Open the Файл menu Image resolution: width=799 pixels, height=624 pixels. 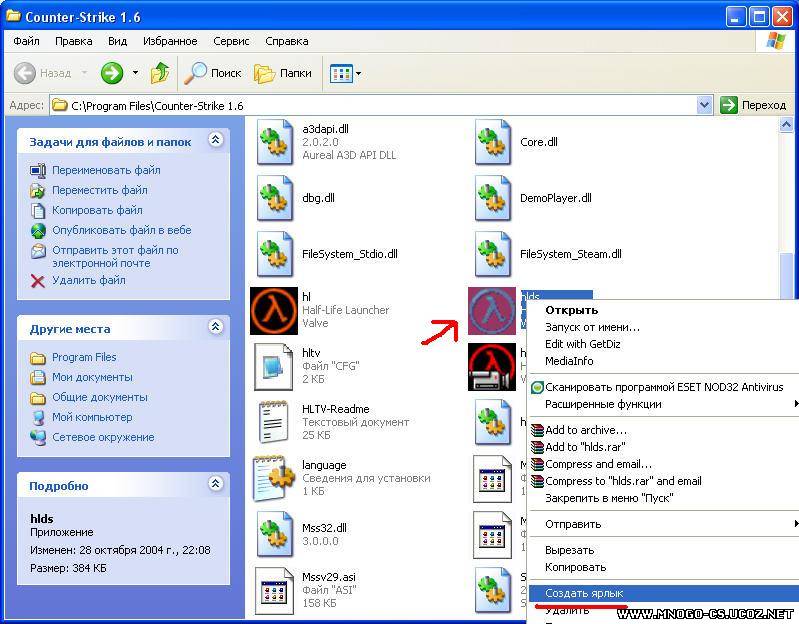(26, 41)
